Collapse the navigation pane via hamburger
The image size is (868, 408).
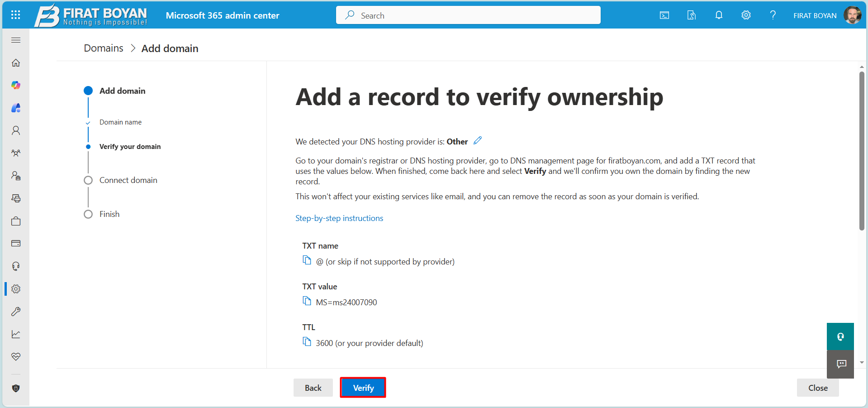click(15, 40)
